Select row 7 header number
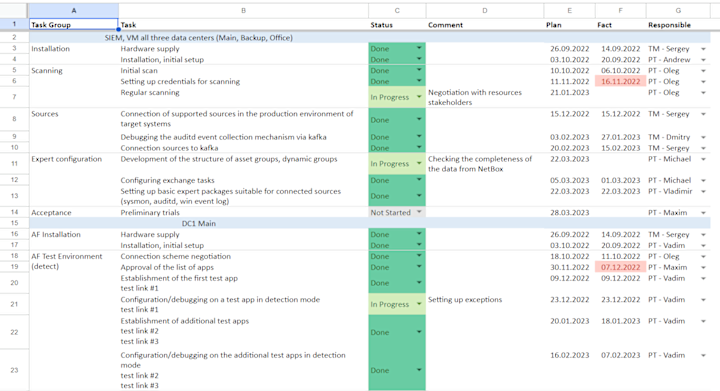The height and width of the screenshot is (391, 720). (x=14, y=97)
